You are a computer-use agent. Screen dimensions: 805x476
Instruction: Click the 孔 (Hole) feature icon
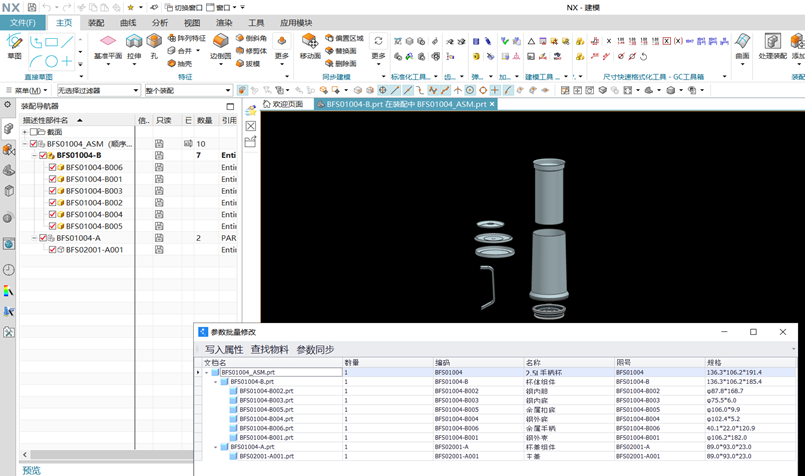(x=154, y=42)
